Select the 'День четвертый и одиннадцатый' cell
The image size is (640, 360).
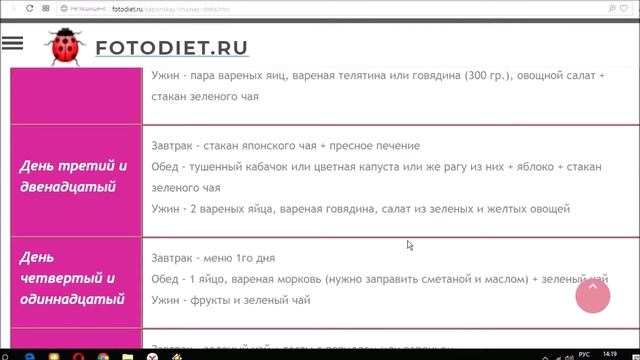coord(76,282)
